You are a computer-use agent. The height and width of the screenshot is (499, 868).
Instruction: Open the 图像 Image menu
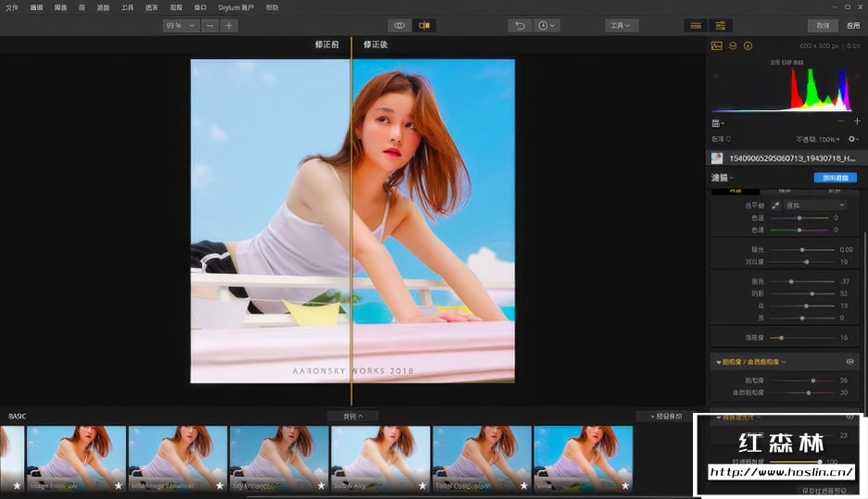(x=60, y=7)
